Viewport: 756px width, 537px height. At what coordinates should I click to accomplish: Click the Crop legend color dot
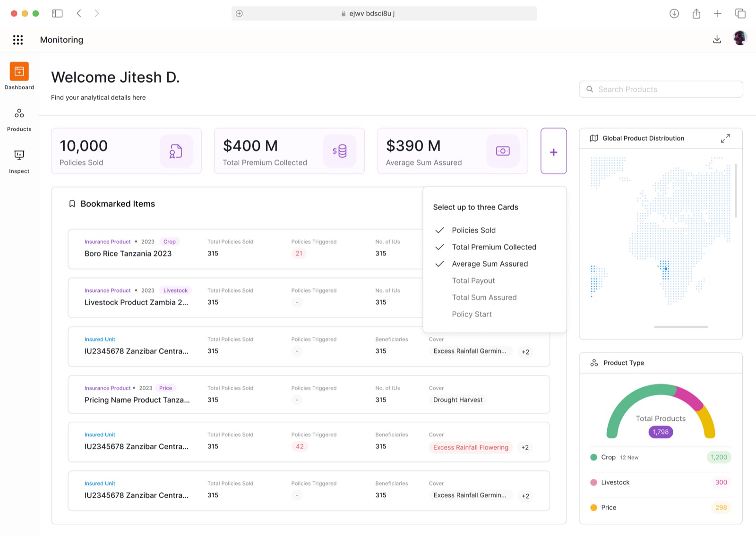click(x=593, y=457)
